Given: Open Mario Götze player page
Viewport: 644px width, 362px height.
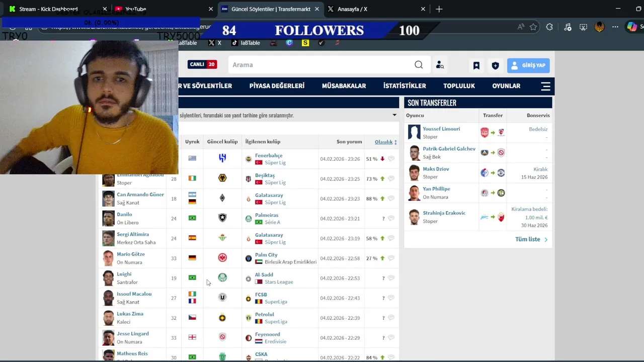Looking at the screenshot, I should coord(131,254).
